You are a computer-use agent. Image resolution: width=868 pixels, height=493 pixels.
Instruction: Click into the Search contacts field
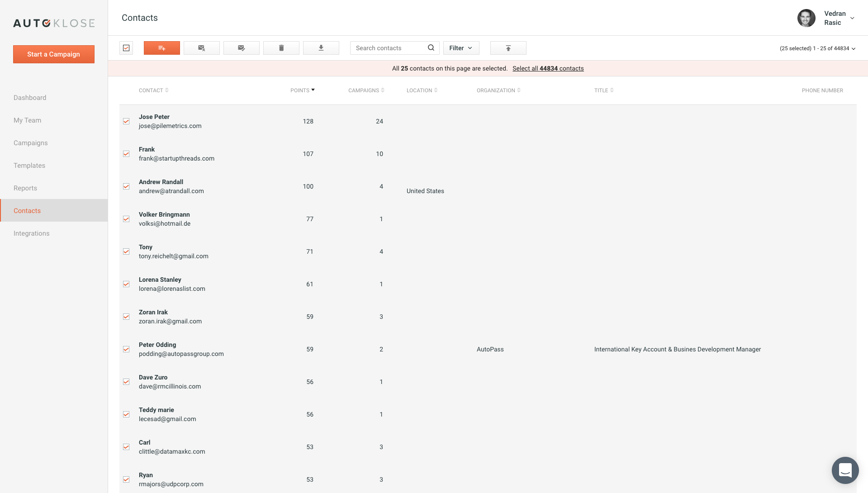[389, 48]
